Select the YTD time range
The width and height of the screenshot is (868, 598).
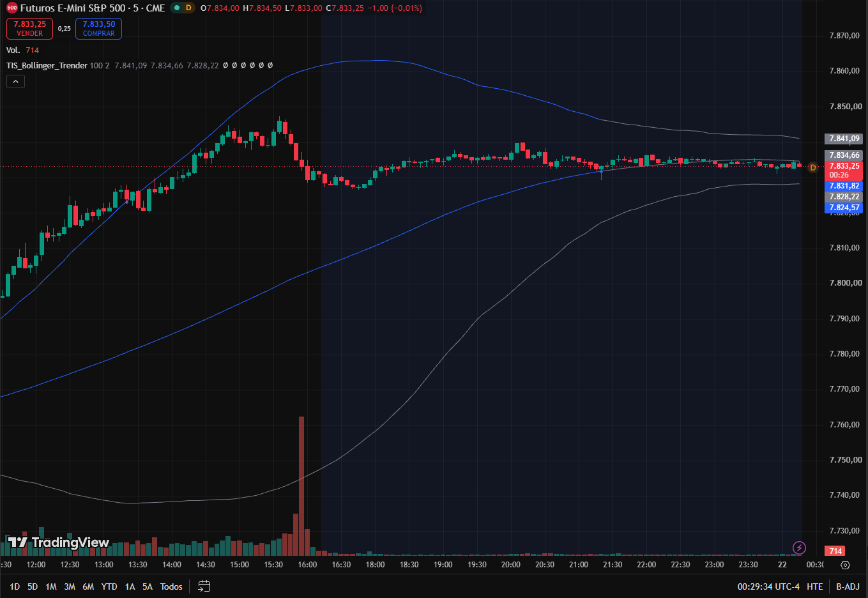[x=109, y=586]
